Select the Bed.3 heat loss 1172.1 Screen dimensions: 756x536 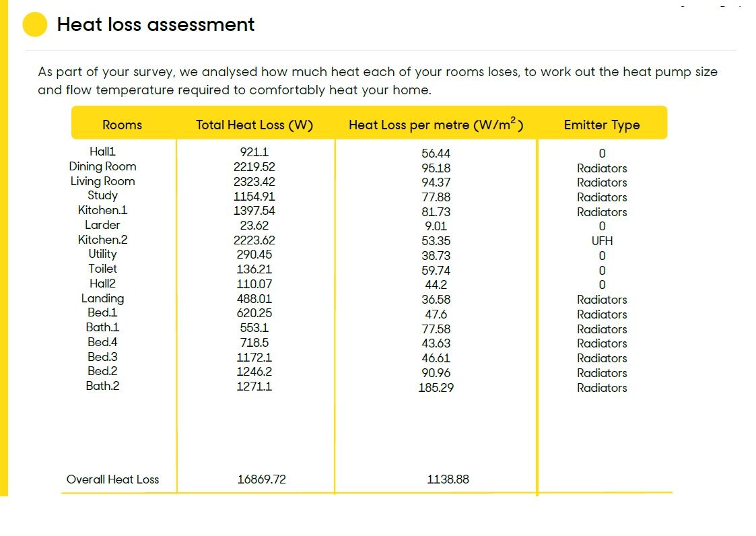pos(254,358)
